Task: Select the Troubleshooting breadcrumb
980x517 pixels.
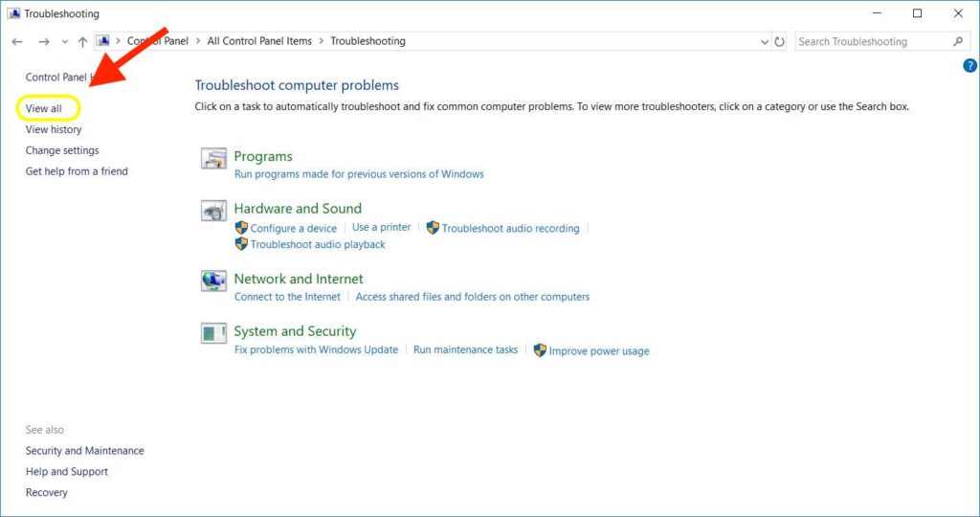Action: [367, 41]
